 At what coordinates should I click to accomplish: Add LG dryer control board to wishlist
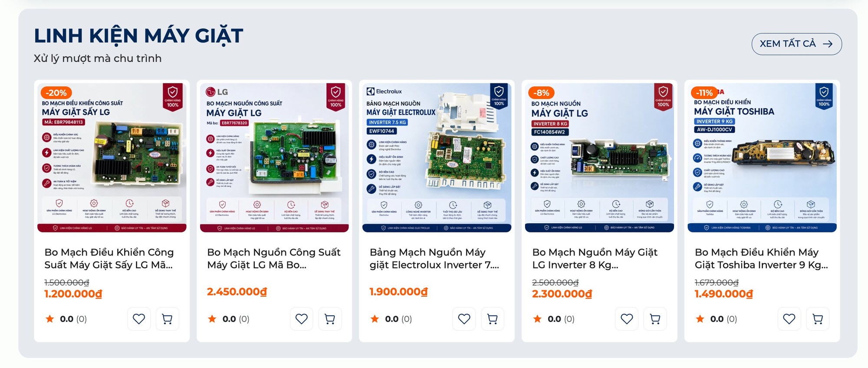pyautogui.click(x=139, y=319)
